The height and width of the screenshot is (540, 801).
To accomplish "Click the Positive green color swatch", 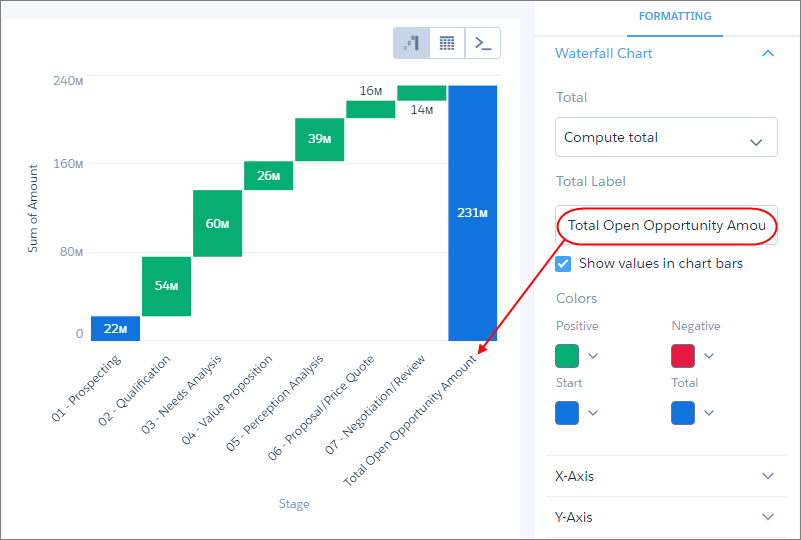I will click(567, 356).
